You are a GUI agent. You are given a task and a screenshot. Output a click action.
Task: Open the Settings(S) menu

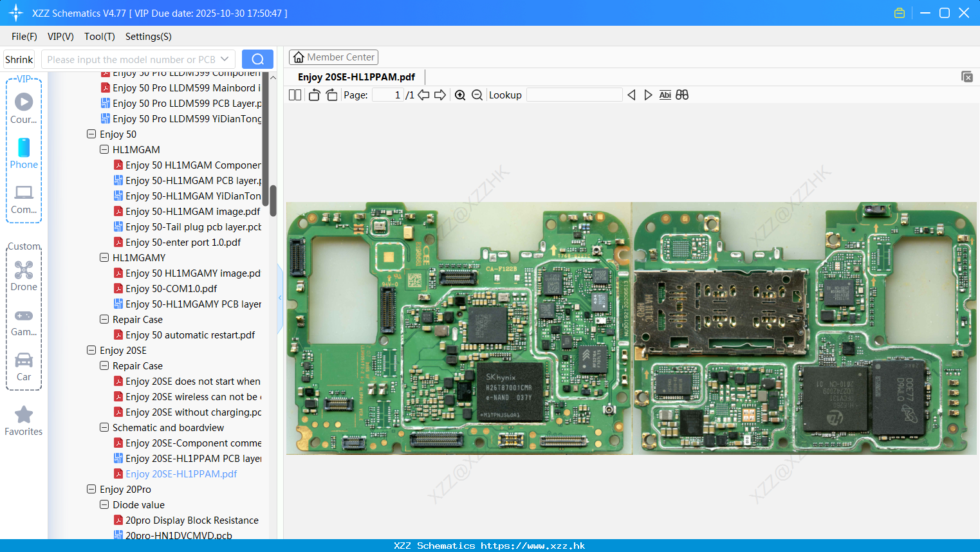149,37
